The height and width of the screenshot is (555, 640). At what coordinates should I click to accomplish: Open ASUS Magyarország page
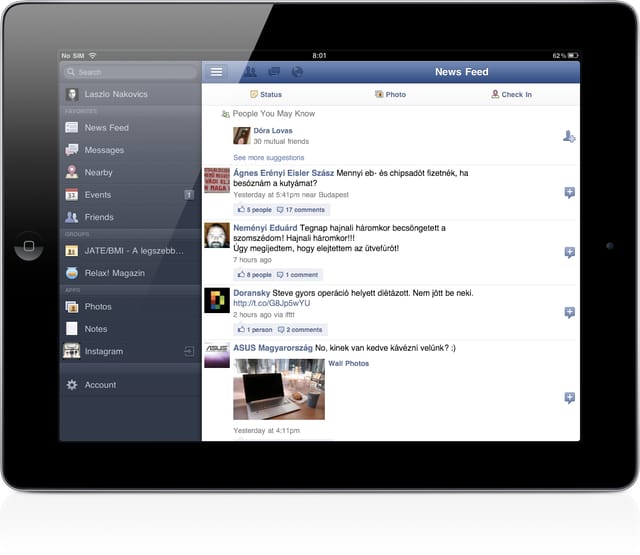(273, 348)
